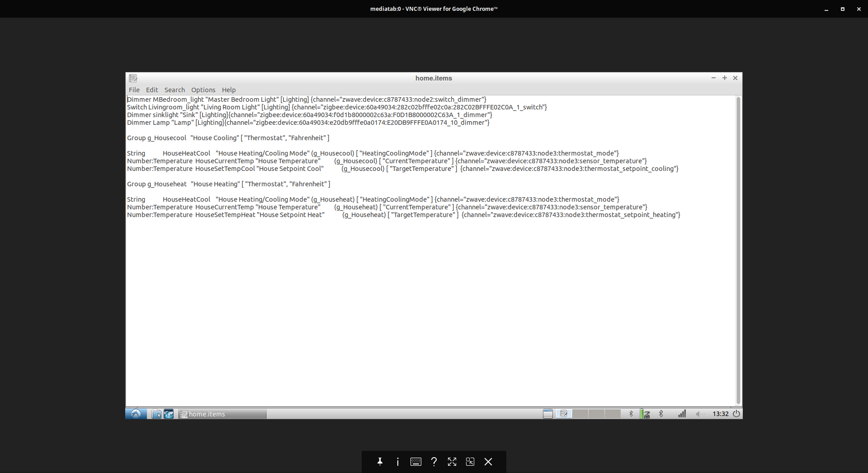
Task: Show the VNC on-screen keyboard
Action: coord(416,462)
